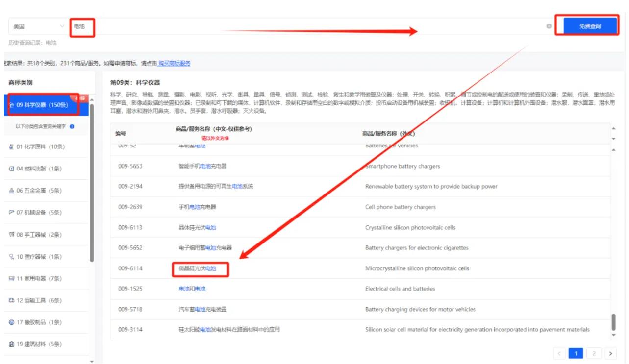The width and height of the screenshot is (629, 364).
Task: Click the 07 机械设备 machinery icon
Action: 11,212
